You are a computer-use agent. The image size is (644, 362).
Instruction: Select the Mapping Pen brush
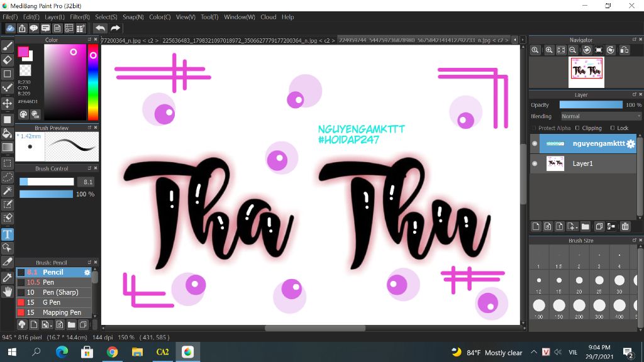[x=54, y=312]
